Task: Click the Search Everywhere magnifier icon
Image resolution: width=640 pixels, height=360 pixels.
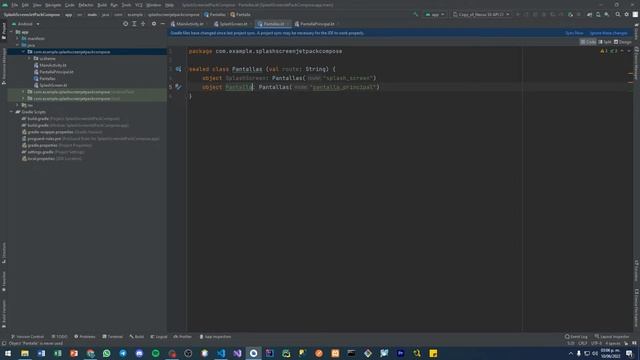Action: 618,14
